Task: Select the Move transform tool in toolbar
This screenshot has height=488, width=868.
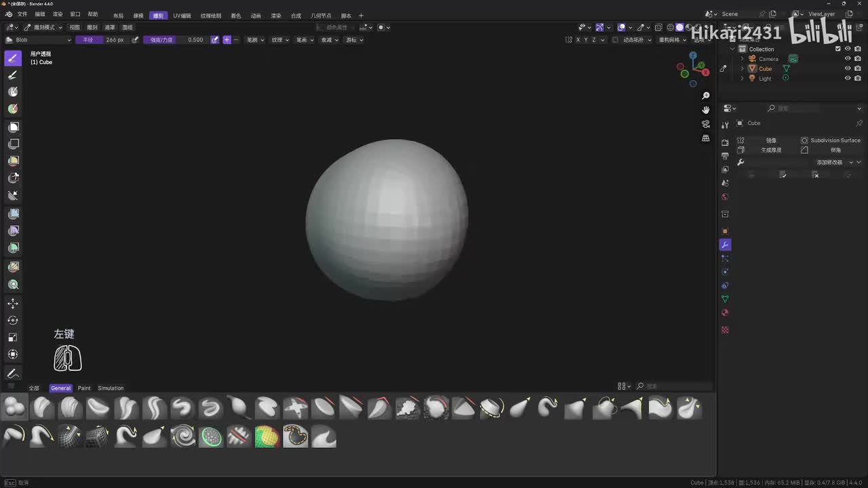Action: (x=13, y=304)
